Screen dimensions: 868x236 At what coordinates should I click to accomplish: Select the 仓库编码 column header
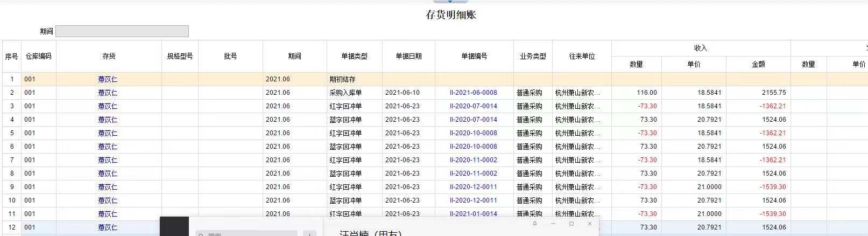(x=39, y=56)
